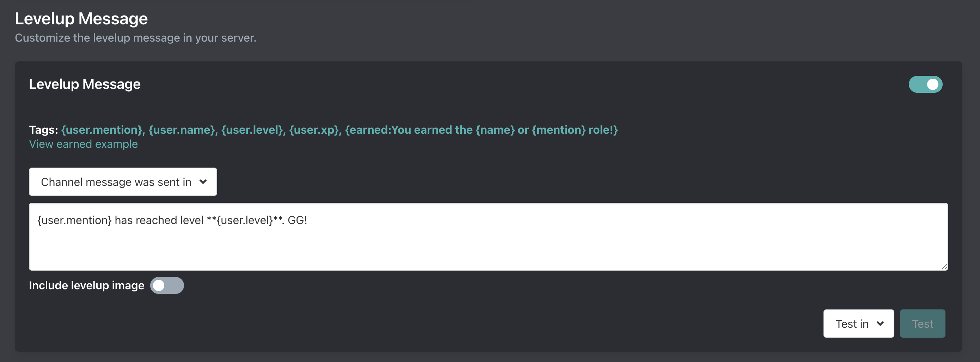Click the {user.mention} tag
Image resolution: width=980 pixels, height=362 pixels.
tap(102, 130)
